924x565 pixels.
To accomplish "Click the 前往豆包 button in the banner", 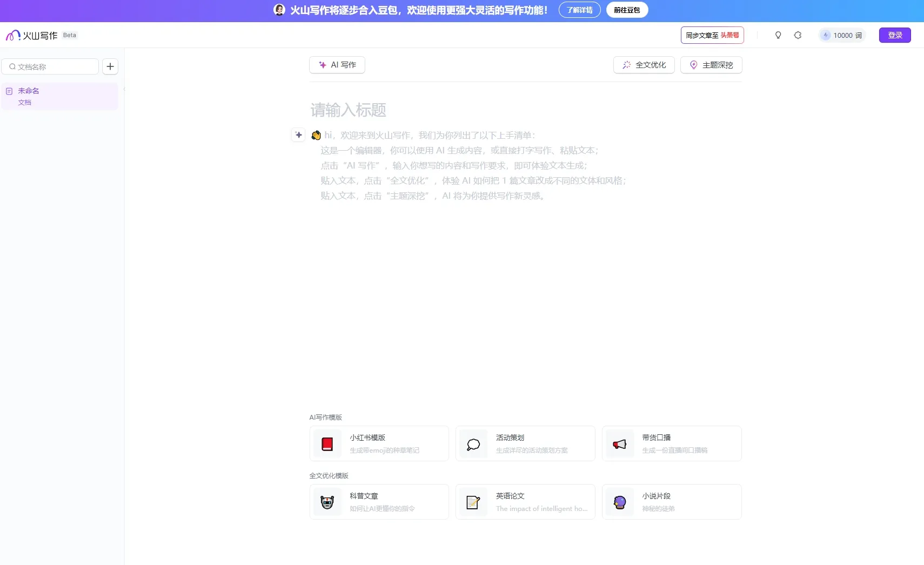I will point(627,10).
